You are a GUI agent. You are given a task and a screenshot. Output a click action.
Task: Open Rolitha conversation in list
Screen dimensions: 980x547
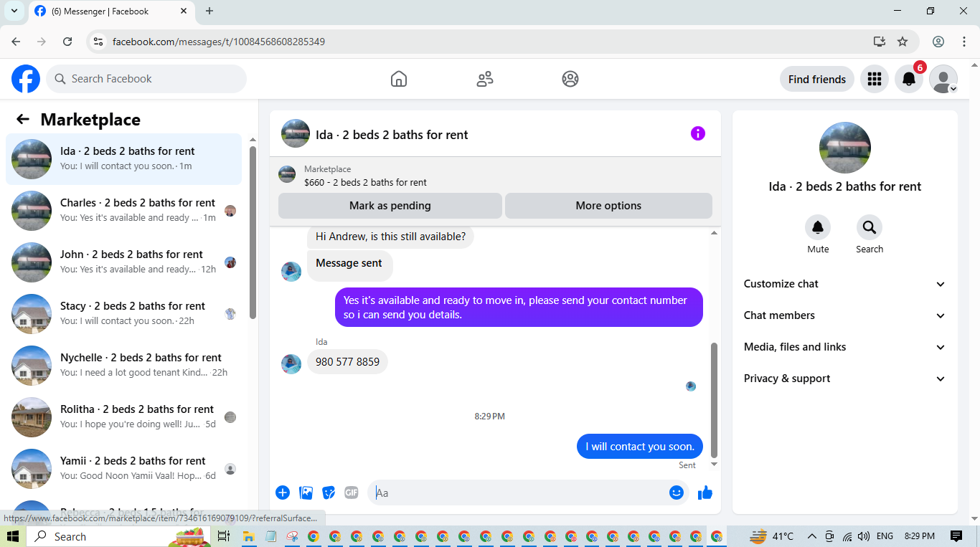(123, 417)
